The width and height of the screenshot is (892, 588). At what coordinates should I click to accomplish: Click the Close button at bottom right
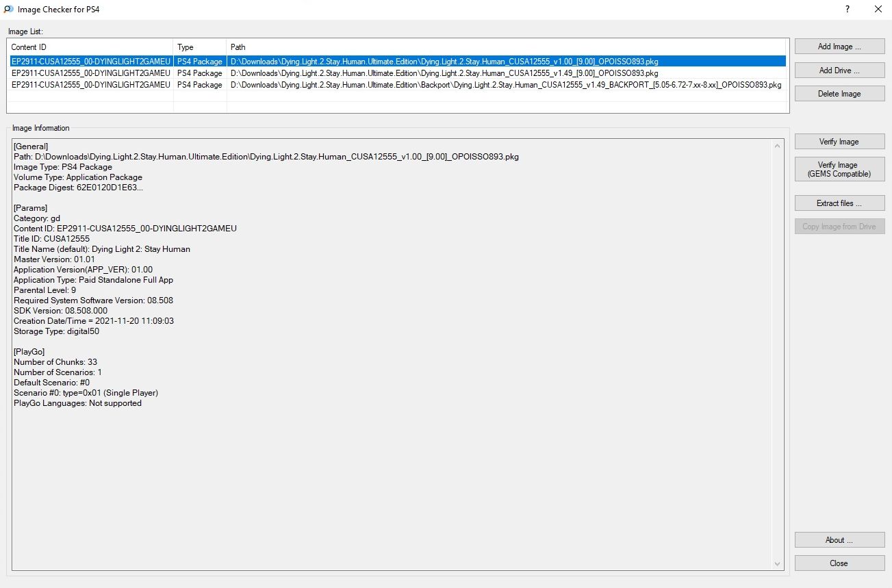pos(839,563)
